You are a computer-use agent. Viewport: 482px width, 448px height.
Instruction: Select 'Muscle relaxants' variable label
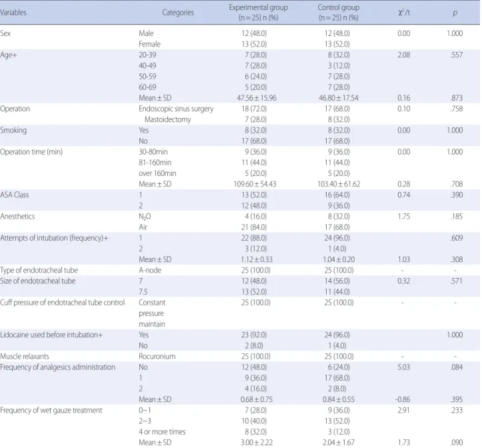tap(25, 356)
